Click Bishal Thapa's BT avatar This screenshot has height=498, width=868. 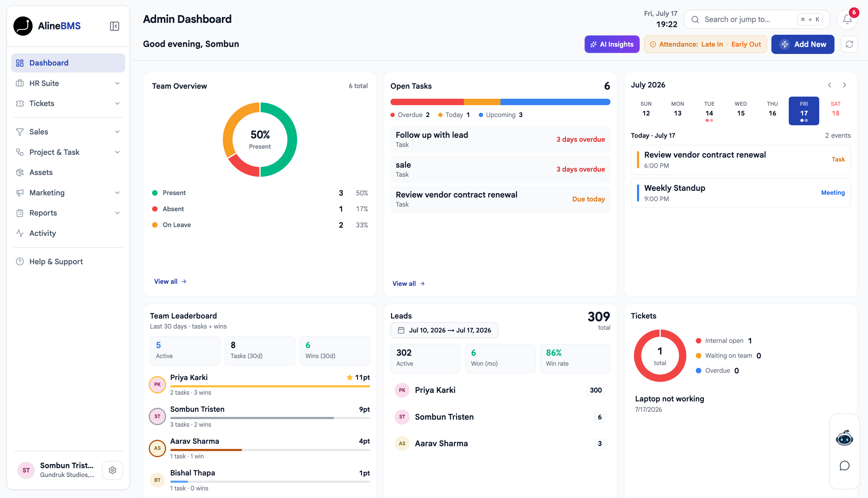[157, 480]
